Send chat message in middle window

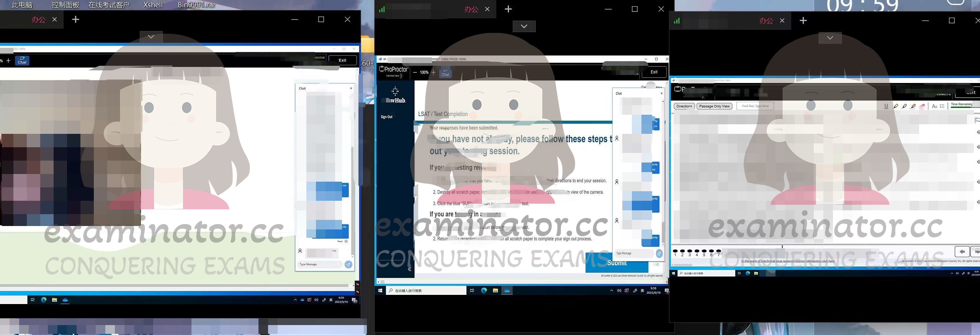click(659, 253)
